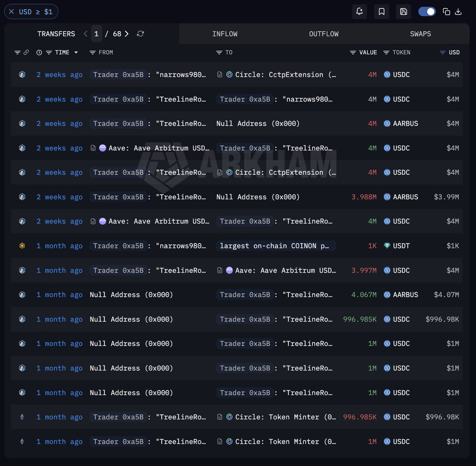Go to the next transfers page
This screenshot has height=466, width=476.
[127, 34]
